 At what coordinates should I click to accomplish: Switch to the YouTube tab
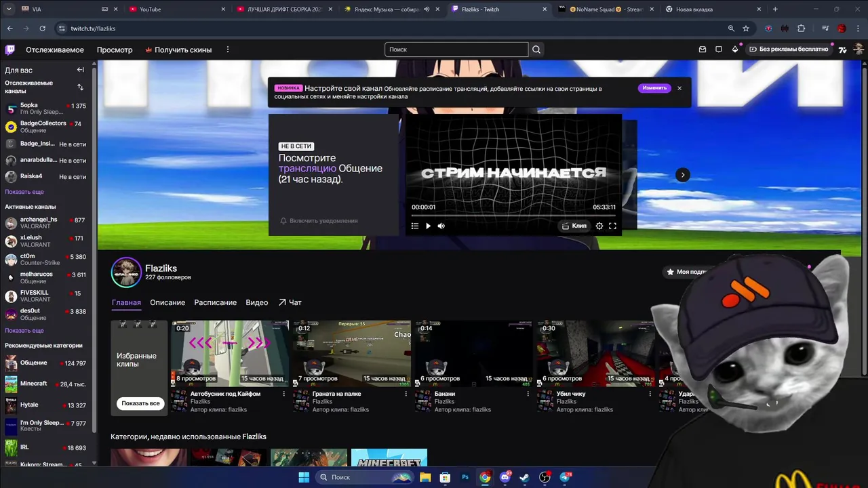(176, 9)
